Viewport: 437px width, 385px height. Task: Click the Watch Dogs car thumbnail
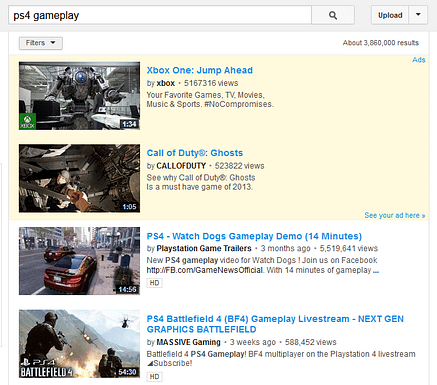(79, 261)
